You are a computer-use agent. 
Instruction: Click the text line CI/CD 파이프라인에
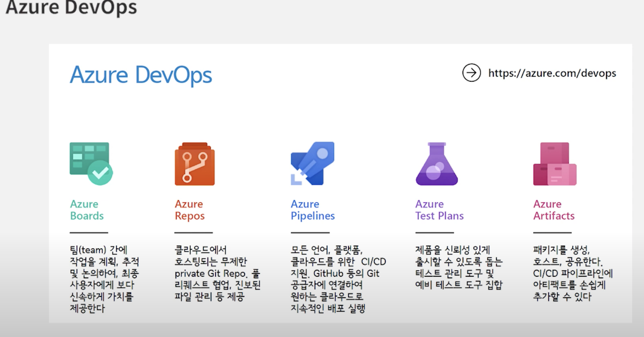pyautogui.click(x=573, y=273)
